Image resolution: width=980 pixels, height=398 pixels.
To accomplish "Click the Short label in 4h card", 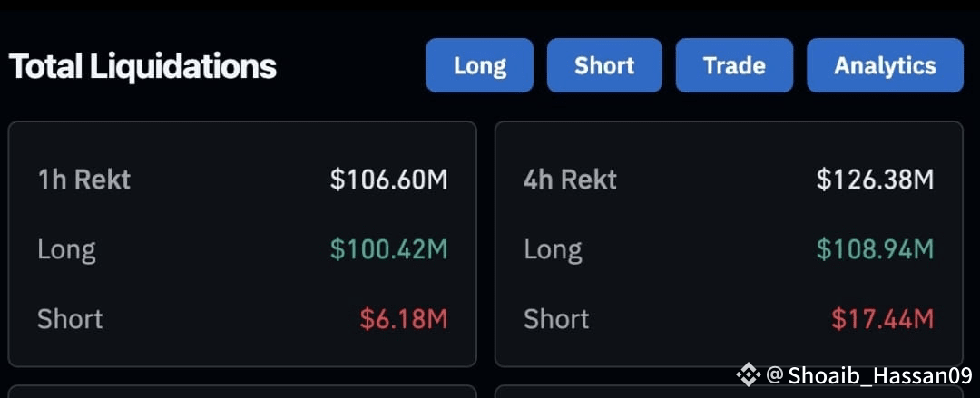I will click(556, 319).
